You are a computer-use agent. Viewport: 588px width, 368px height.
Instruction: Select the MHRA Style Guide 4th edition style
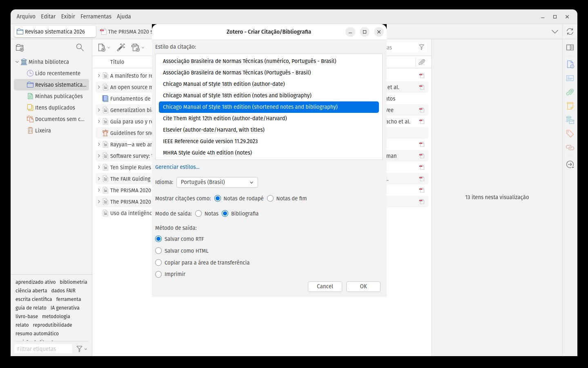(x=269, y=153)
